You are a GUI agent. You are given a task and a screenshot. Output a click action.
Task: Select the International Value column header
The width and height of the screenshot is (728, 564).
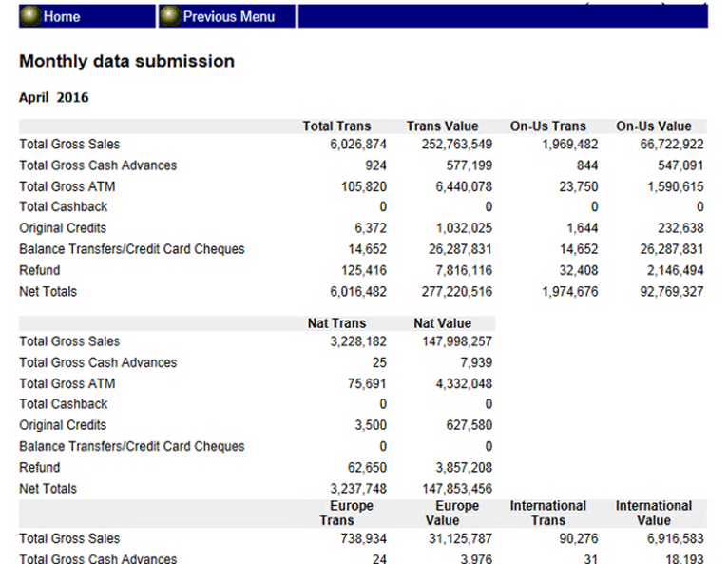[654, 513]
